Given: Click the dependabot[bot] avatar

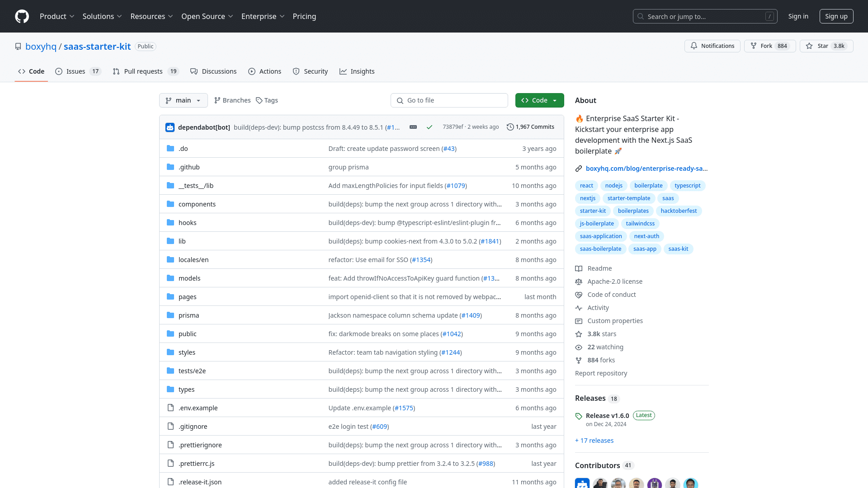Looking at the screenshot, I should point(170,127).
